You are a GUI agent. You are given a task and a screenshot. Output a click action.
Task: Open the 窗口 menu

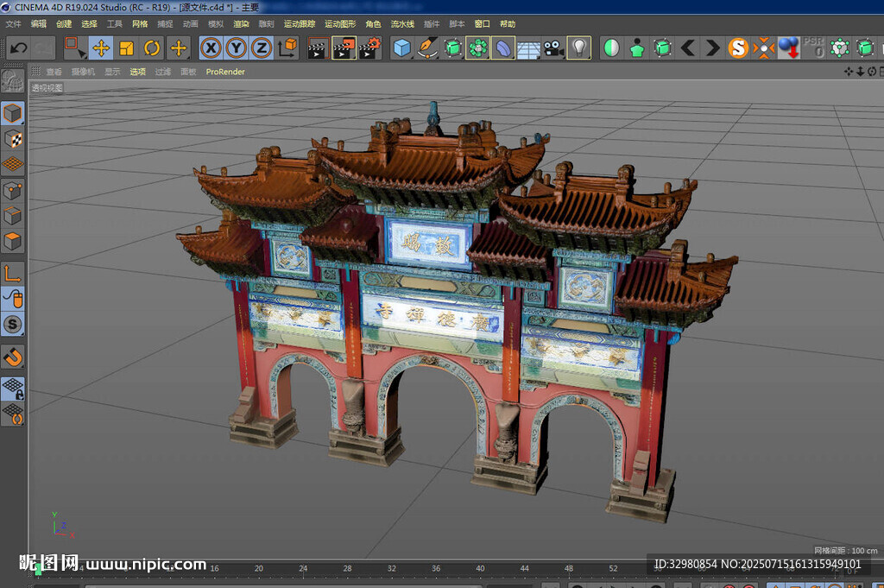(482, 23)
